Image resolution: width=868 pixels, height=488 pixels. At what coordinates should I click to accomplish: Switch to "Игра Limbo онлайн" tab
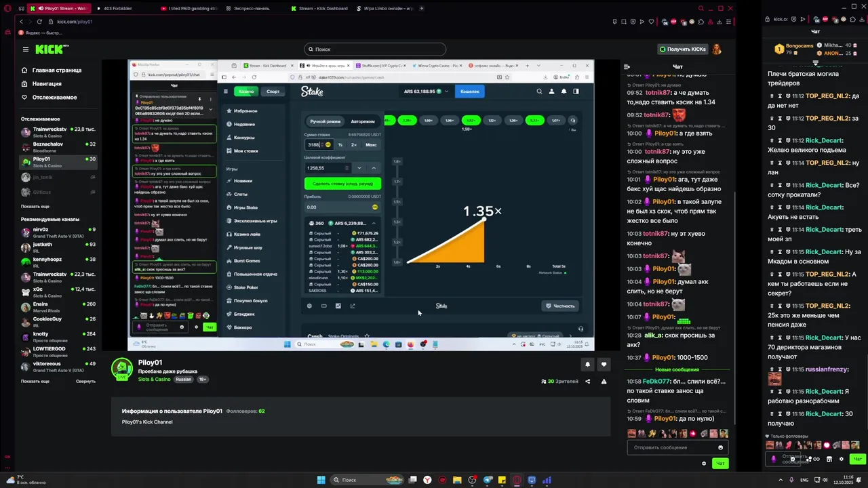(384, 9)
